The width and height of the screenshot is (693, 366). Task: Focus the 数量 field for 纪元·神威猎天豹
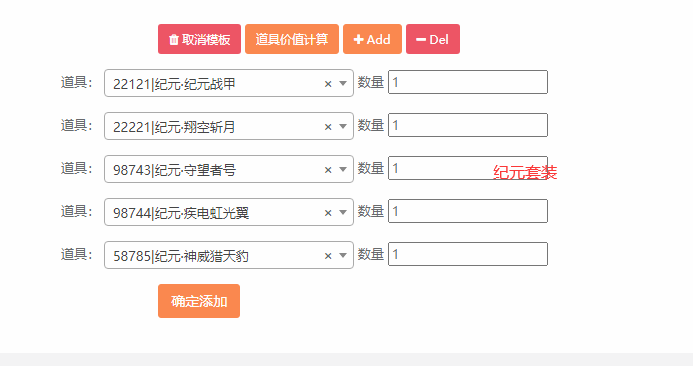468,254
